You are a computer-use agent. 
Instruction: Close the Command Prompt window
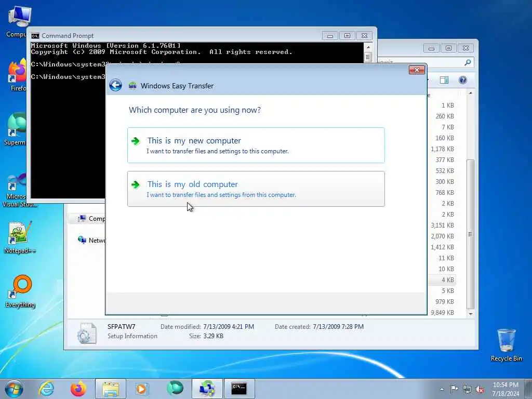click(x=364, y=36)
